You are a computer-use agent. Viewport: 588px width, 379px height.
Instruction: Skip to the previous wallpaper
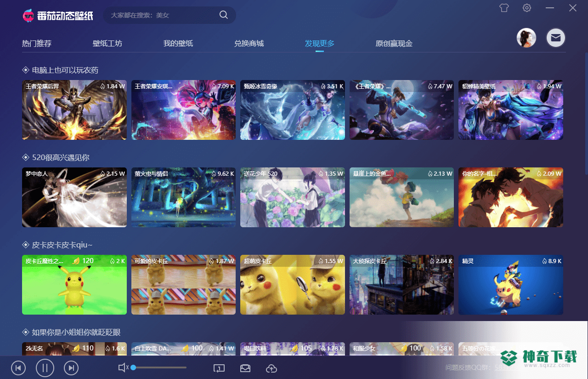(18, 368)
